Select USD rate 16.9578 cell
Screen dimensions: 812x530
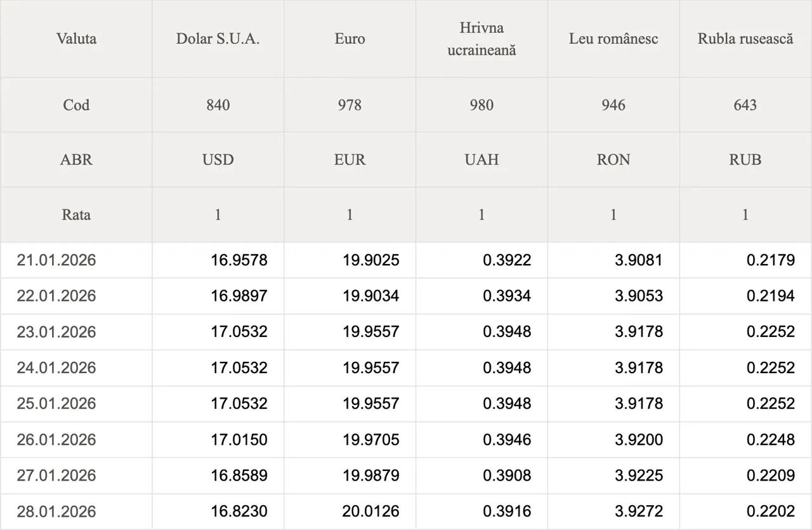(x=239, y=260)
